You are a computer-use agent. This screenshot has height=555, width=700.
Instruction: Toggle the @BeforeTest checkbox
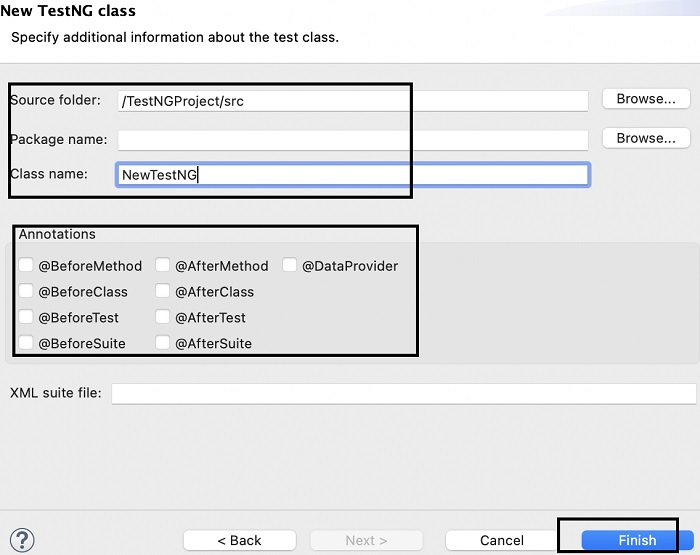tap(27, 318)
